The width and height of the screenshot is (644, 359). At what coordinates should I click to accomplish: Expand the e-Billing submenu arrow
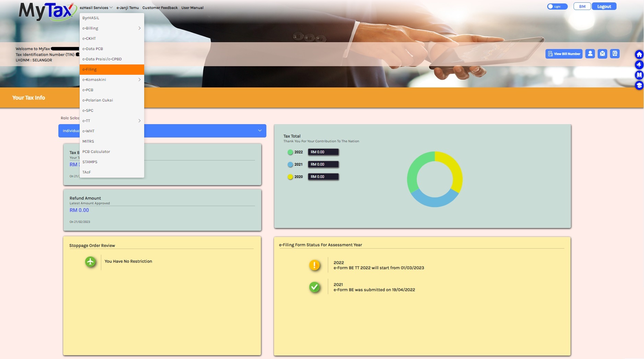point(139,28)
